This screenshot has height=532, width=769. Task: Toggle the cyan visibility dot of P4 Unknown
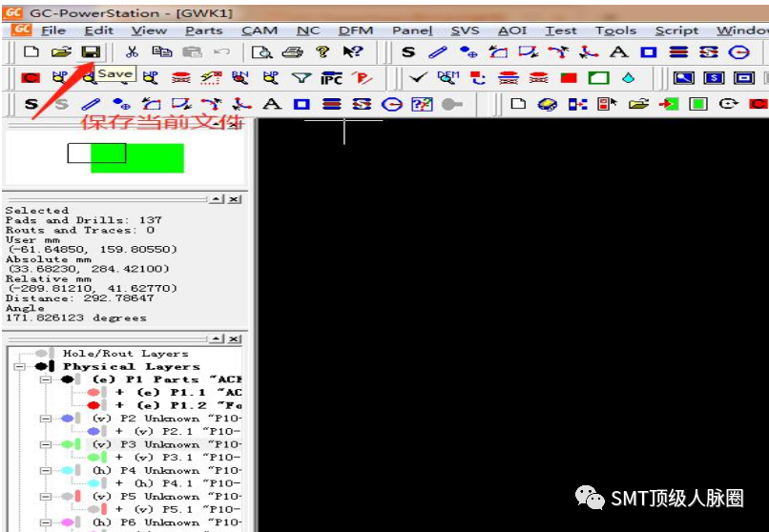pos(67,470)
